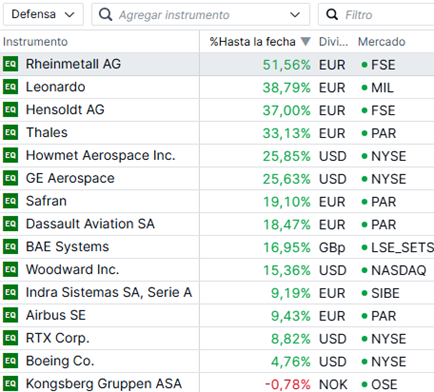
Task: Click the EQ icon beside Safran
Action: point(10,201)
